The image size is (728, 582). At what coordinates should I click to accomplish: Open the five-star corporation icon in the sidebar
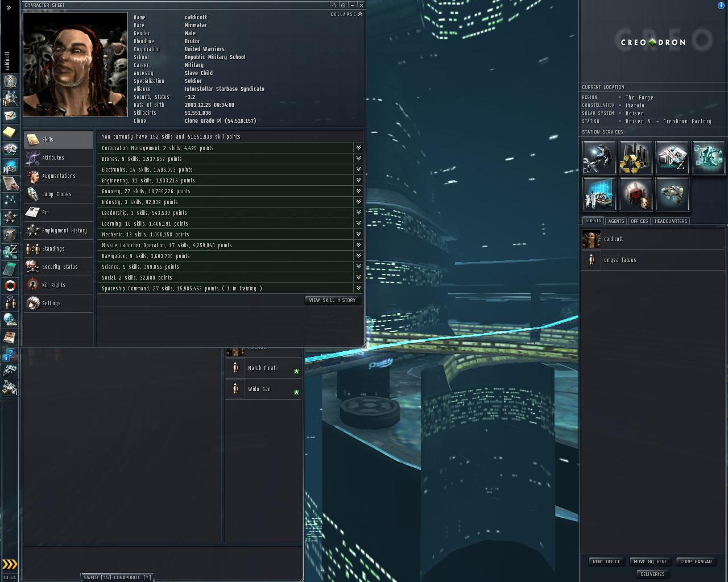click(10, 217)
